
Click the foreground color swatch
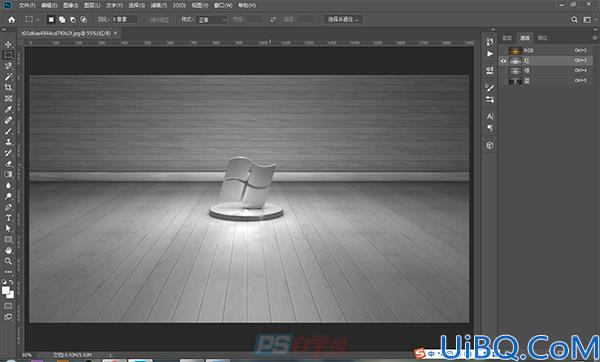pyautogui.click(x=6, y=290)
